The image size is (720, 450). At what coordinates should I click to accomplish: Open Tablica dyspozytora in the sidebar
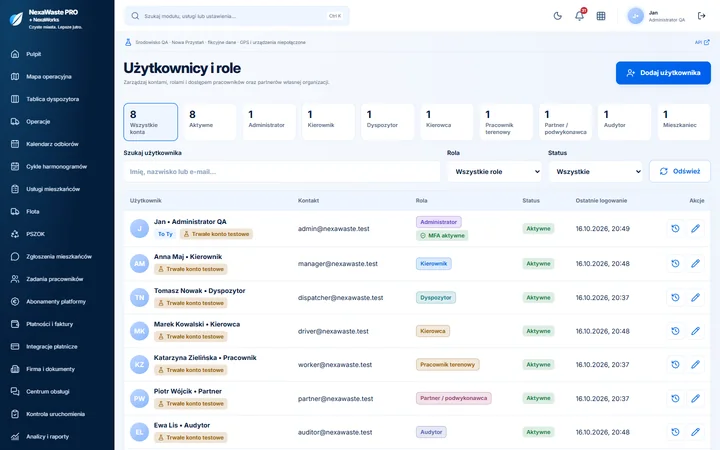tap(57, 99)
